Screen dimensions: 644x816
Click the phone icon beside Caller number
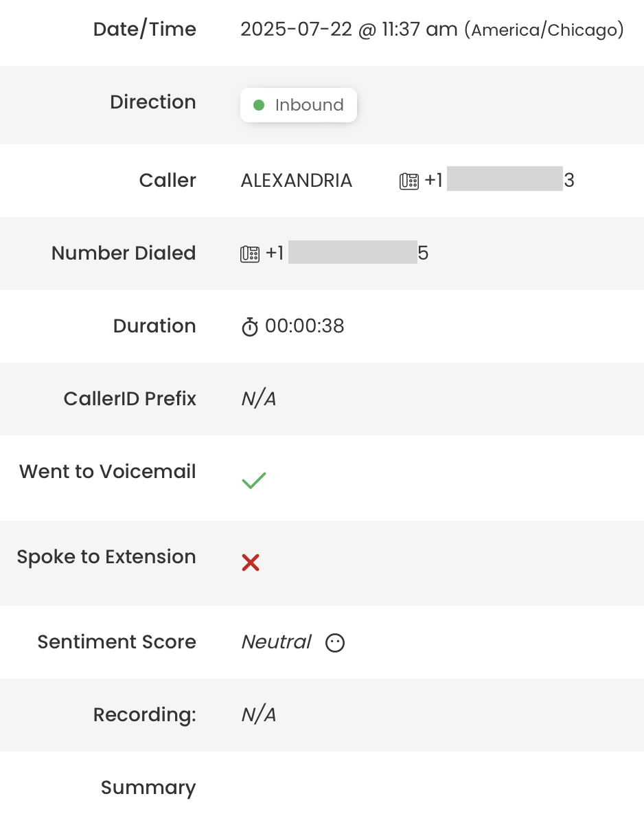point(409,181)
